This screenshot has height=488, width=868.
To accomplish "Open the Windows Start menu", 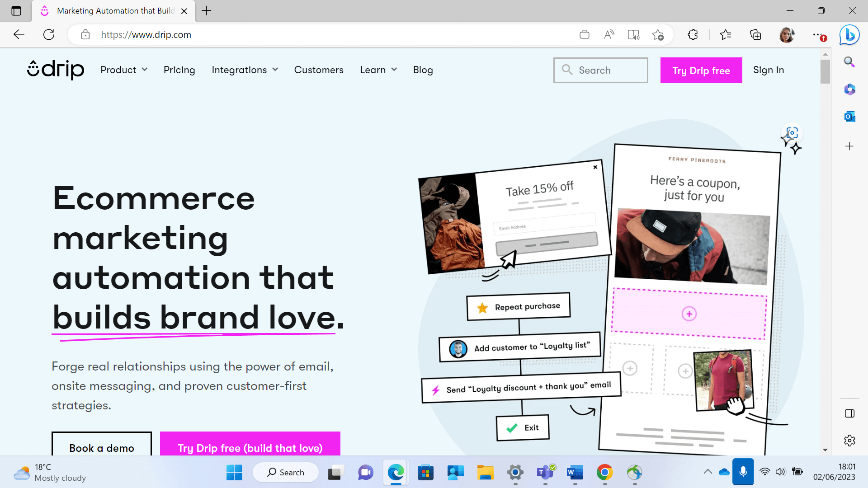I will point(234,473).
